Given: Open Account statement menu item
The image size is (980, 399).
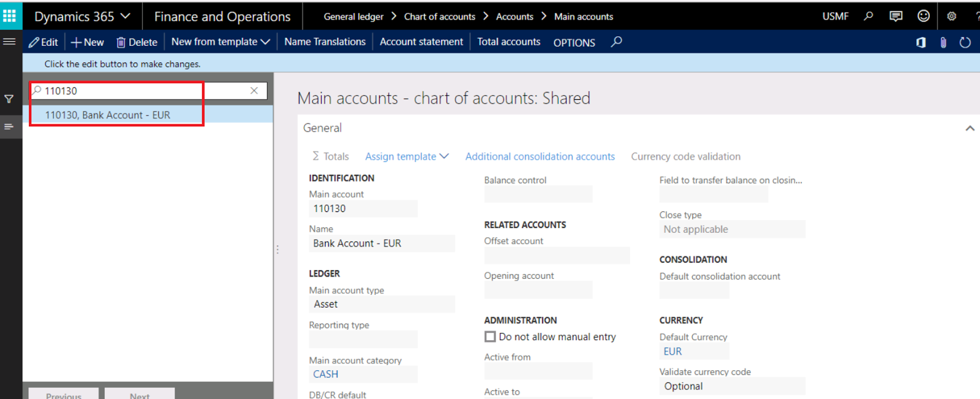Looking at the screenshot, I should 421,42.
